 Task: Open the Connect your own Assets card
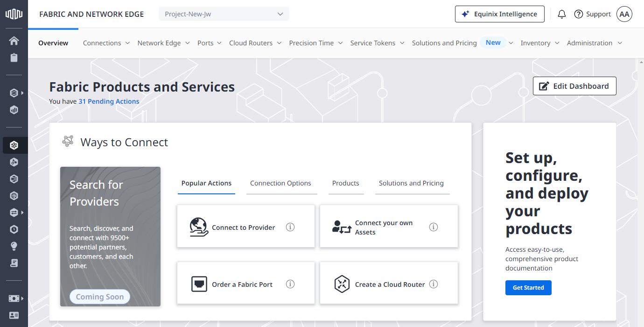pyautogui.click(x=389, y=227)
